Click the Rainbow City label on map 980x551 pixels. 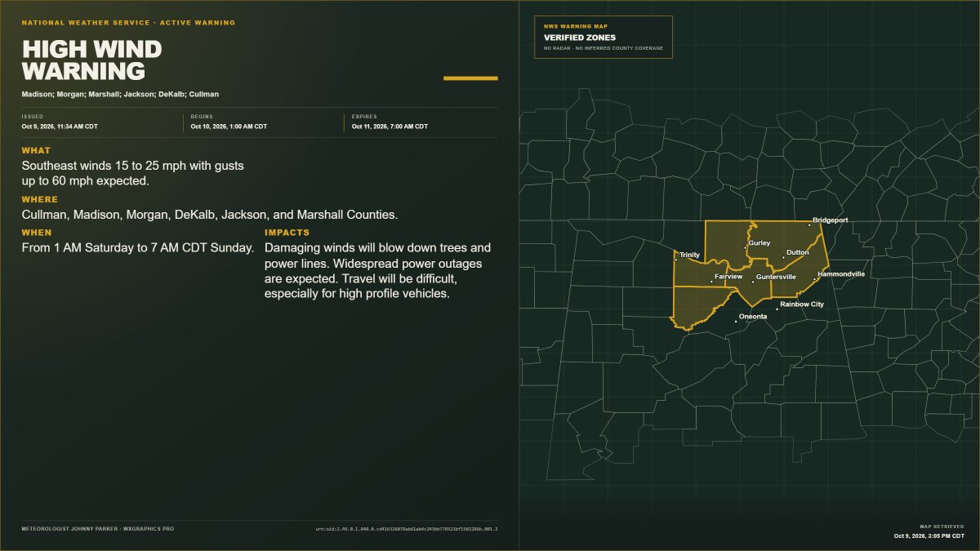802,304
